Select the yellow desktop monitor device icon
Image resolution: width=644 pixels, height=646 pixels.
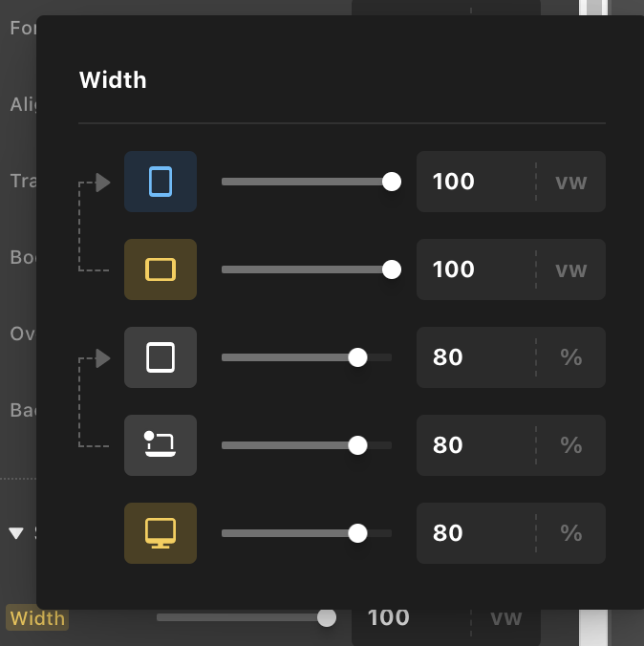click(161, 533)
